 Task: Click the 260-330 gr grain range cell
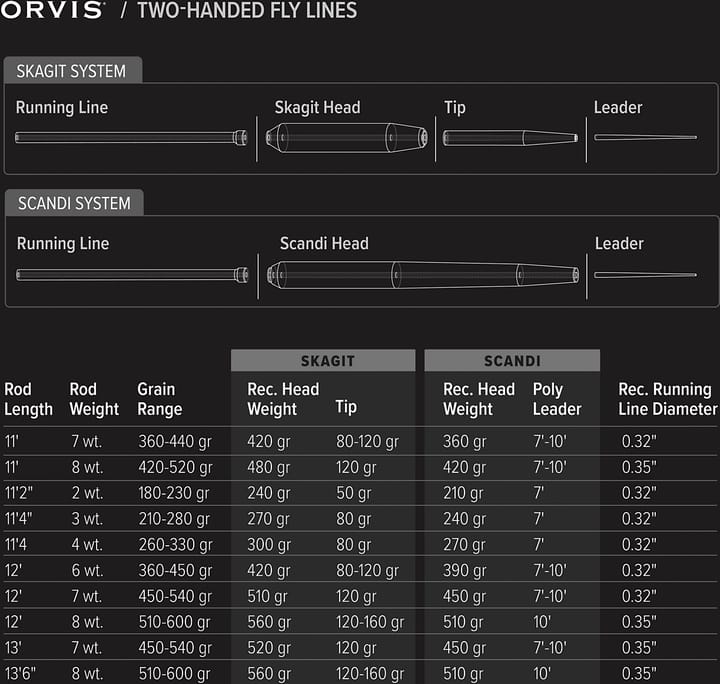(175, 544)
